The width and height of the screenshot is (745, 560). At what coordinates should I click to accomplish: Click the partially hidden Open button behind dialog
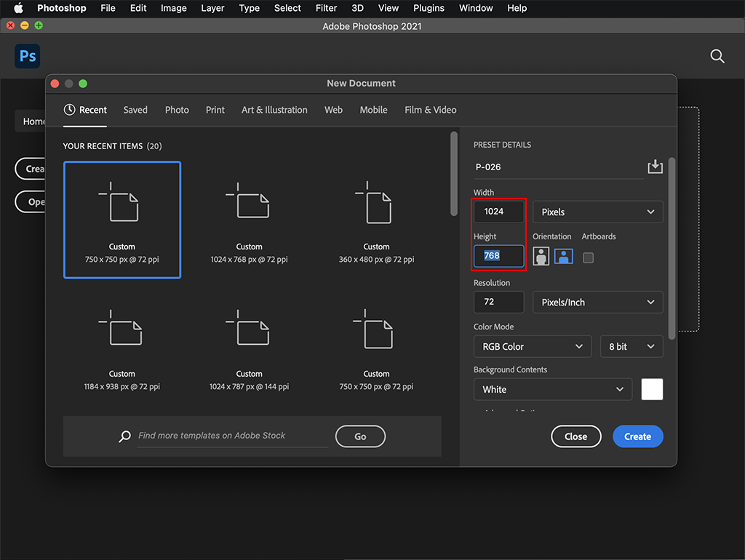[31, 202]
